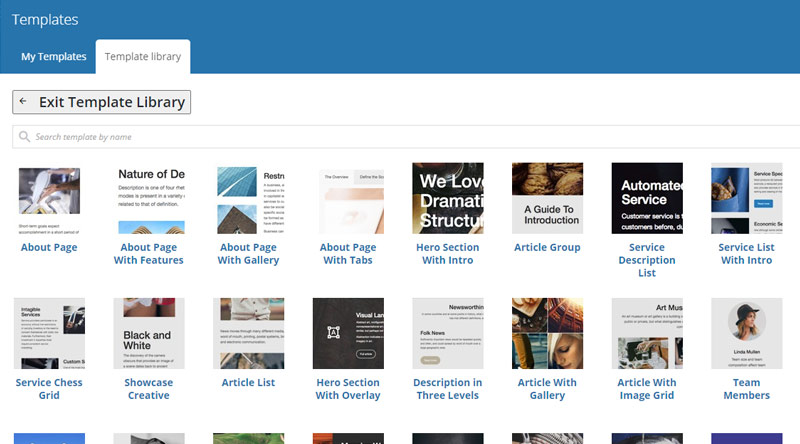Click the Templates page heading
The image size is (800, 444).
click(x=45, y=19)
